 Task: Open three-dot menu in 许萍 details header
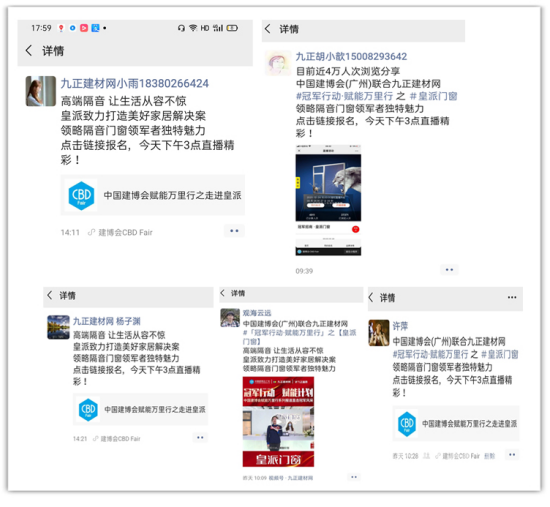click(x=512, y=297)
